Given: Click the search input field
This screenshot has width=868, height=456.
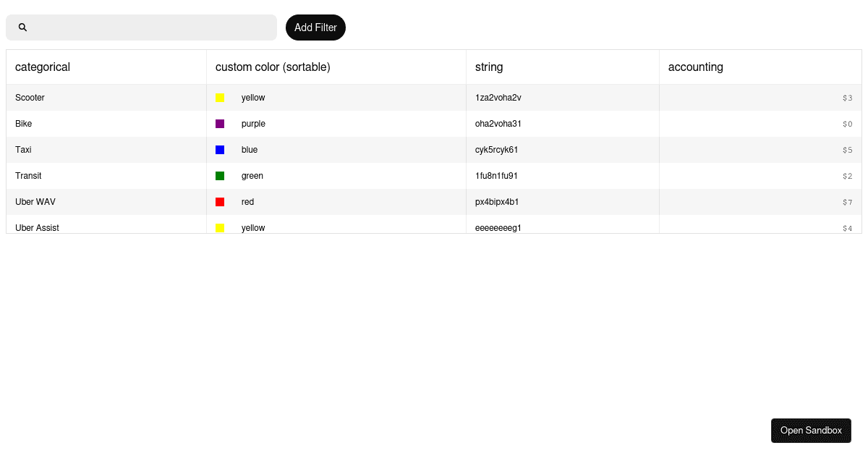Looking at the screenshot, I should (x=152, y=28).
